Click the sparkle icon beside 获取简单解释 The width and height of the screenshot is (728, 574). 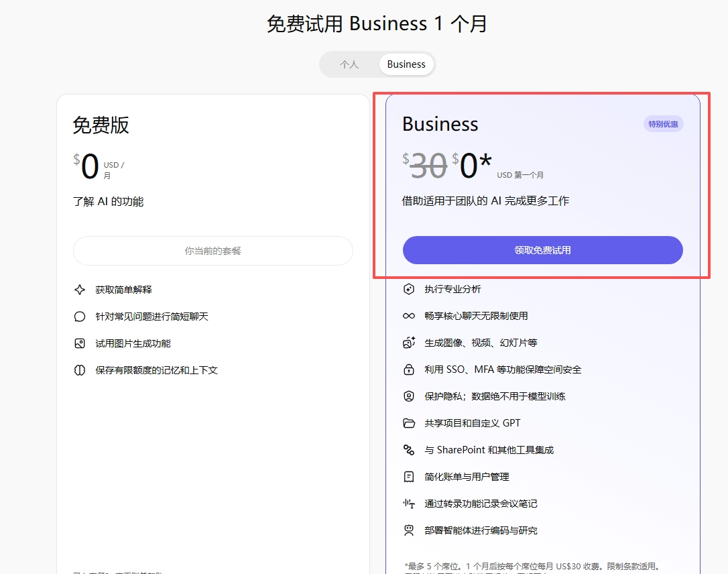[x=80, y=290]
